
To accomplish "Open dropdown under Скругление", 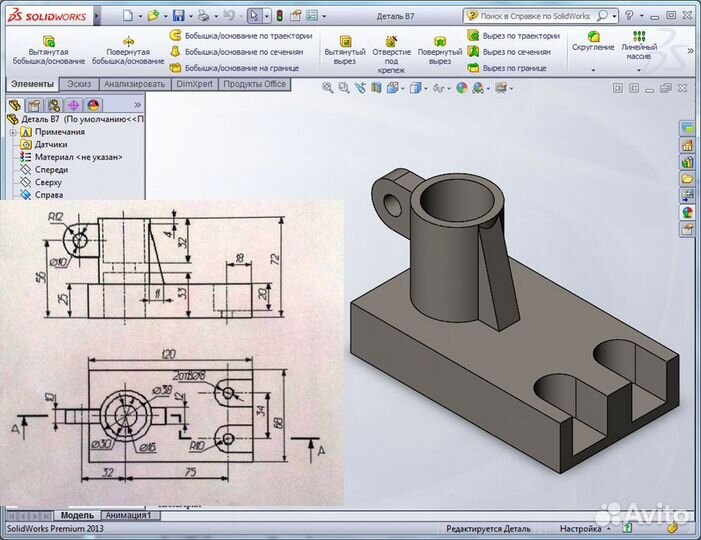I will 593,70.
